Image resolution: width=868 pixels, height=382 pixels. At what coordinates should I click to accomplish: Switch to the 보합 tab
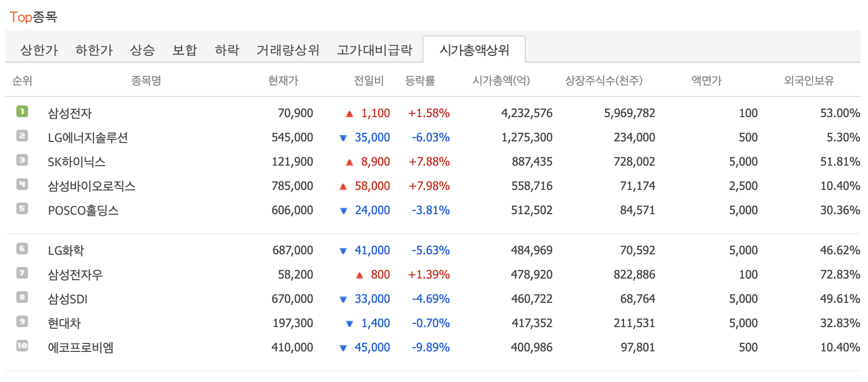point(185,50)
